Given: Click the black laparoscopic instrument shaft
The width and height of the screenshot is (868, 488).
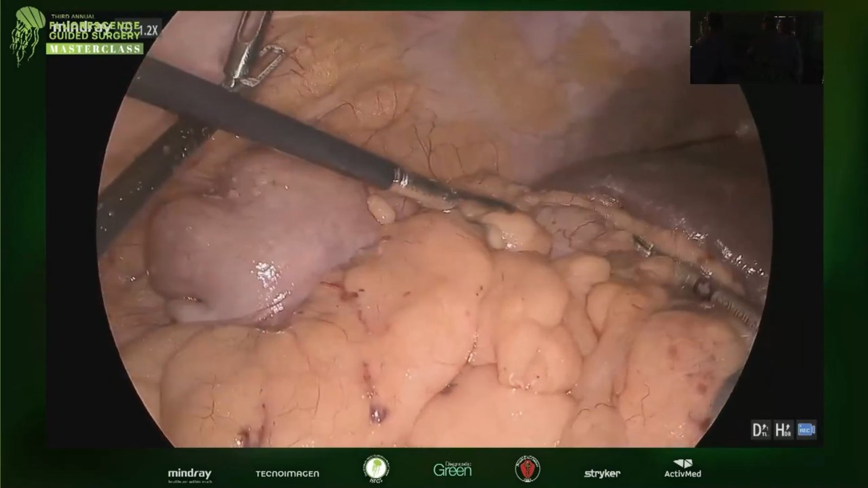Looking at the screenshot, I should 260,122.
